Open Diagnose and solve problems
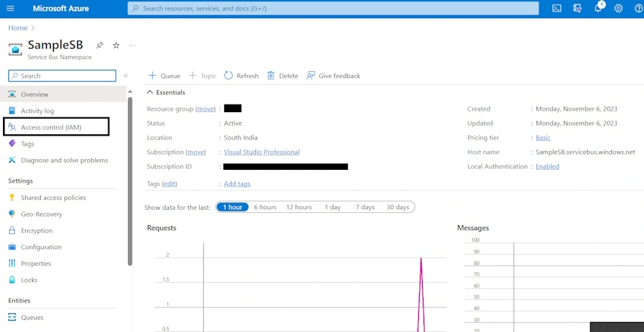Screen dimensions: 644x332 click(x=63, y=160)
